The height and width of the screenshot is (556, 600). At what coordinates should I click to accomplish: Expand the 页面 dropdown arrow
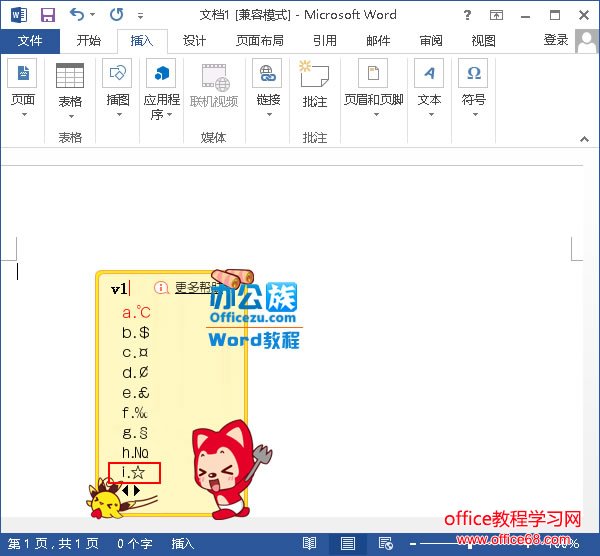point(24,114)
